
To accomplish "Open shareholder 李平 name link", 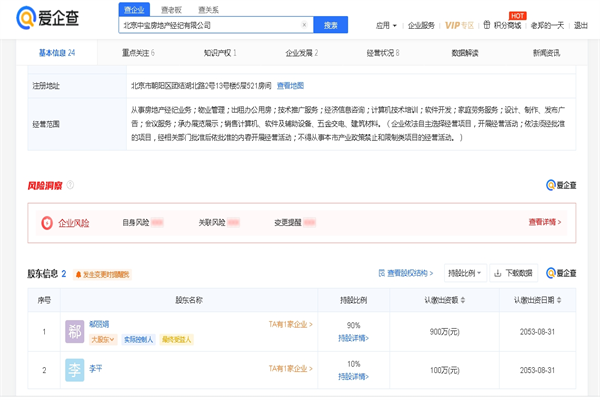I will coord(96,369).
